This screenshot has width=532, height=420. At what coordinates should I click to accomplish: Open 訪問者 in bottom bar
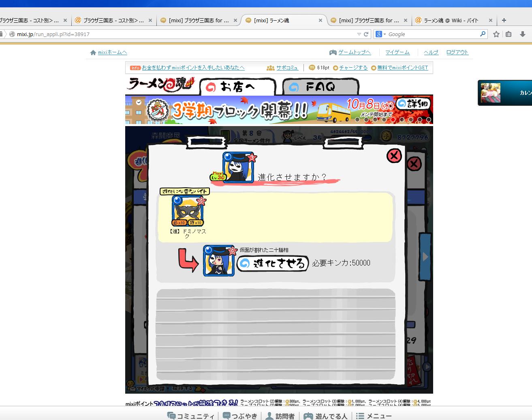click(x=280, y=416)
